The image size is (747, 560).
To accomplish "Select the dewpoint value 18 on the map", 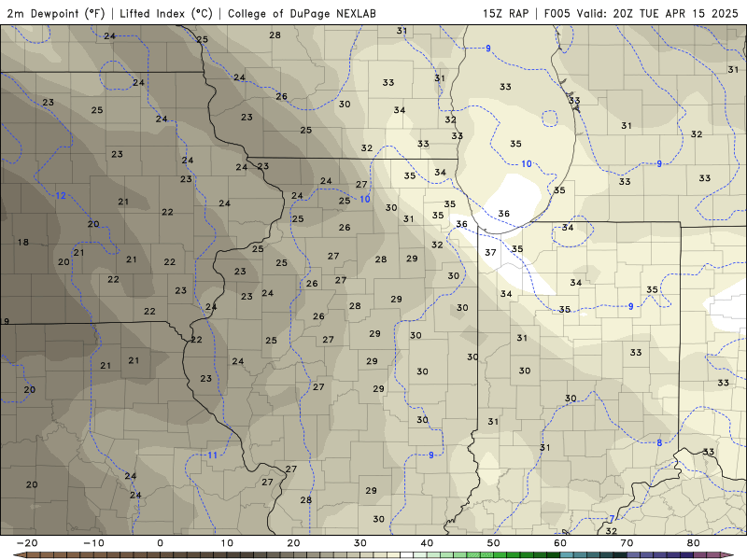I will pyautogui.click(x=22, y=242).
